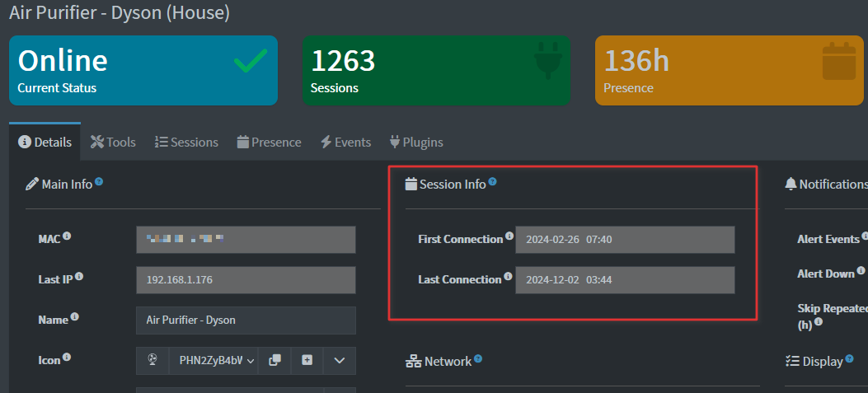
Task: Select the Events tab
Action: pos(345,142)
